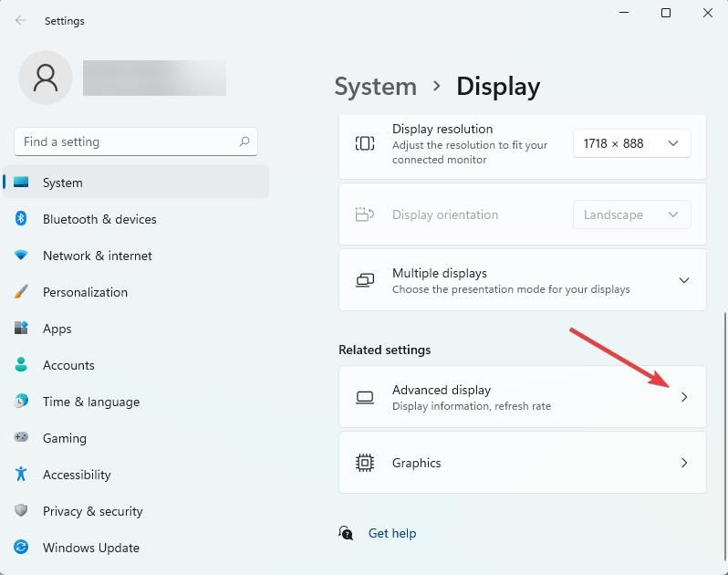Click the System breadcrumb link

[x=376, y=87]
